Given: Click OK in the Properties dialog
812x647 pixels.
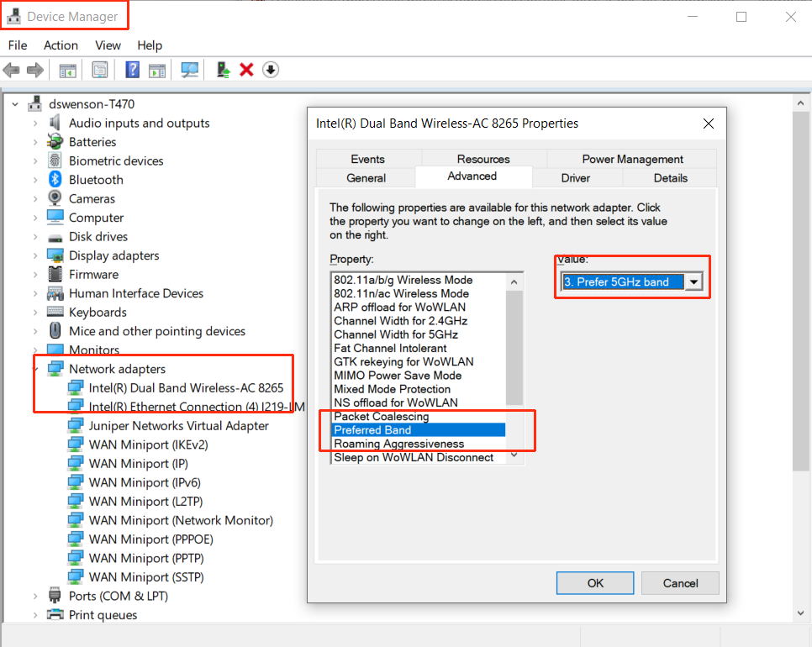Looking at the screenshot, I should pos(595,583).
